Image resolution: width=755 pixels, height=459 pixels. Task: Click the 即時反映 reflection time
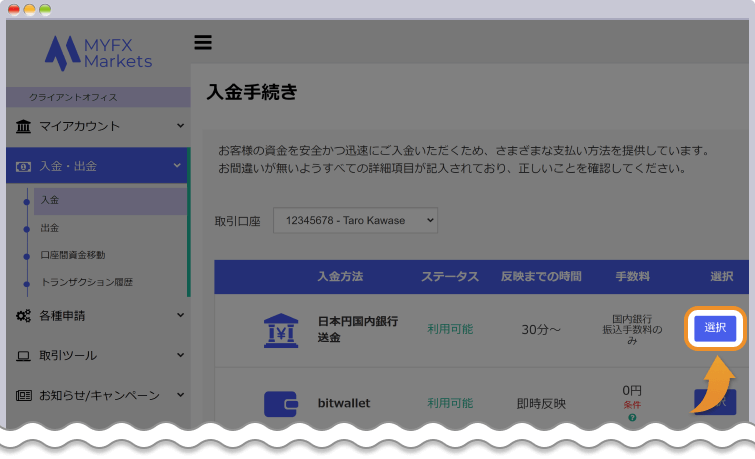pyautogui.click(x=541, y=404)
